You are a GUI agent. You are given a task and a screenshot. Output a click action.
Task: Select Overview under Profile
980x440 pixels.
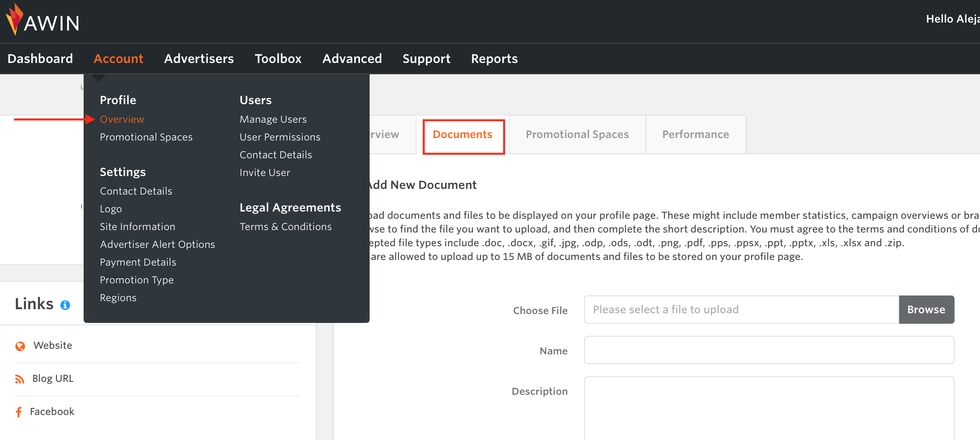coord(122,119)
